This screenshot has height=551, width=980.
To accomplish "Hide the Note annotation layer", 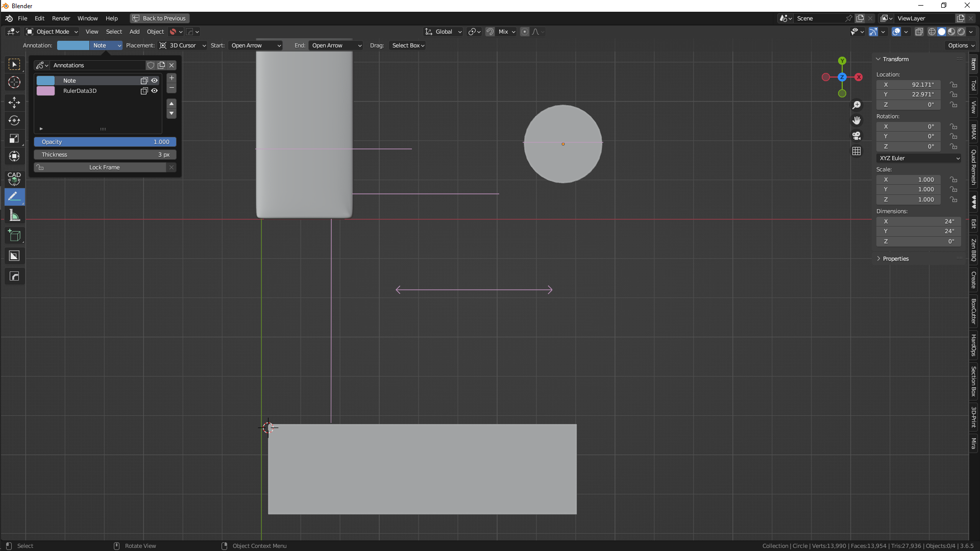I will (x=154, y=81).
